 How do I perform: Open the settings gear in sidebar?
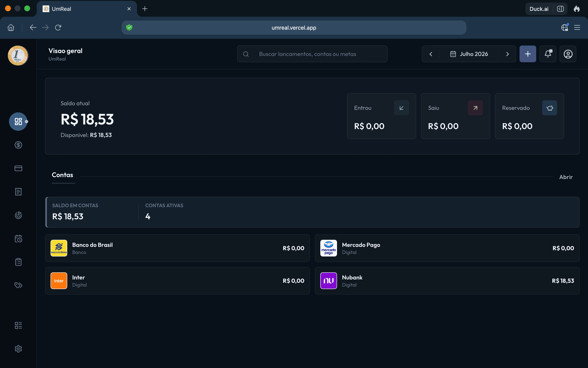click(x=18, y=349)
